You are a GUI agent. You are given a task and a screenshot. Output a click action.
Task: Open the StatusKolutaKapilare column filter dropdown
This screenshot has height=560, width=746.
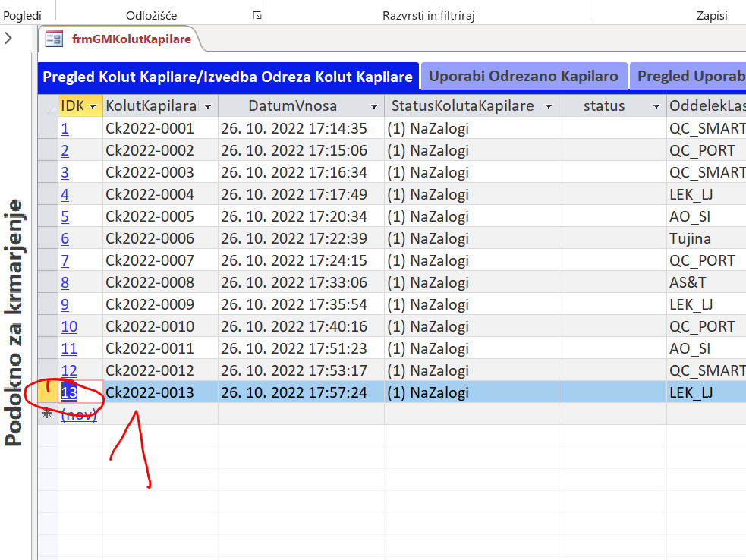(549, 106)
